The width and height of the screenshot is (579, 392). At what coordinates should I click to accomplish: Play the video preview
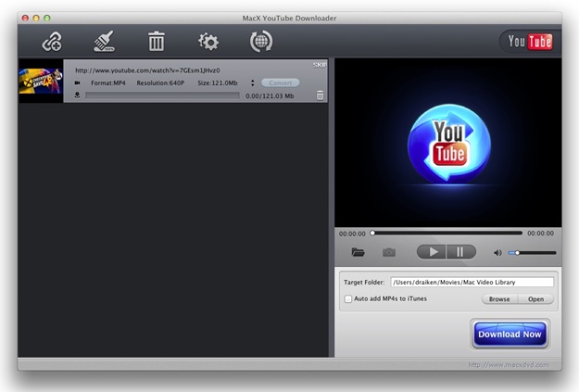pyautogui.click(x=432, y=252)
